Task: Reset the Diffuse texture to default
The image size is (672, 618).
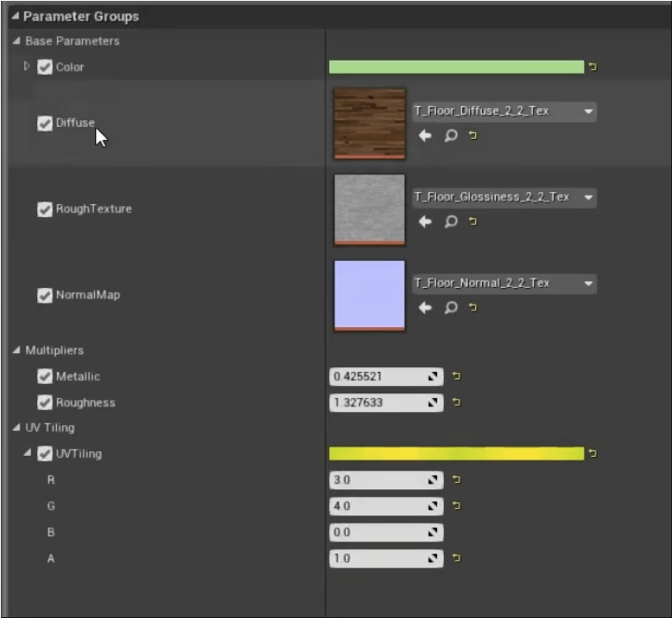Action: click(473, 135)
